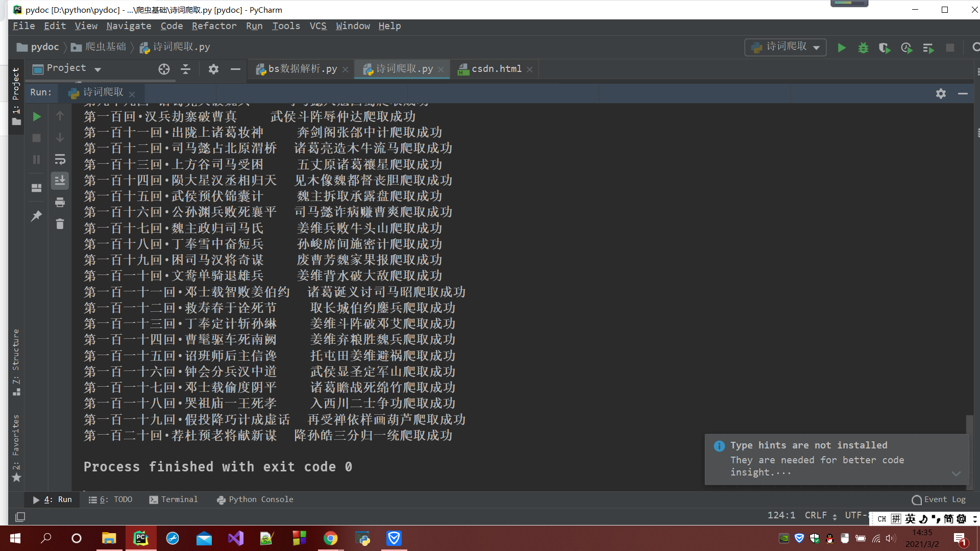Open the 诗词爬取 run configuration dropdown
980x551 pixels.
coord(786,47)
